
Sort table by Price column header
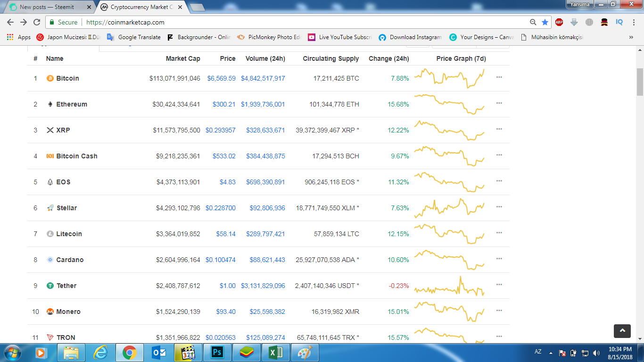coord(228,58)
